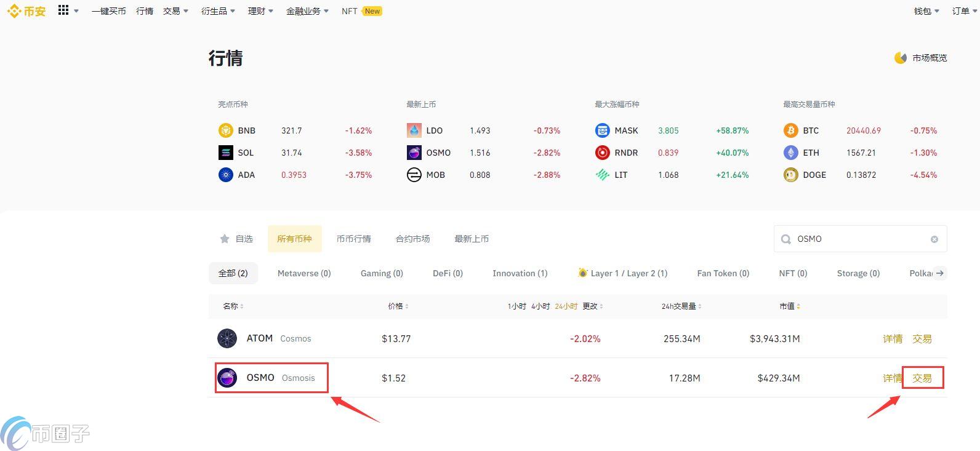Screen dimensions: 980x451
Task: Open 详情 for the ATOM row
Action: (x=893, y=339)
